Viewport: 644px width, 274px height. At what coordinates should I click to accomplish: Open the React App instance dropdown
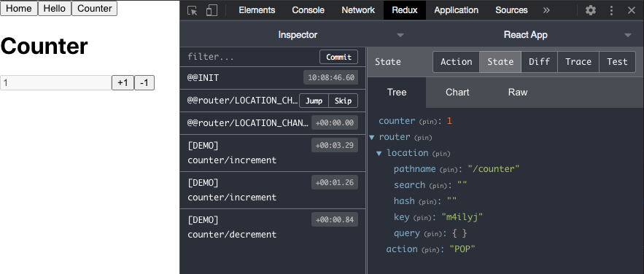point(526,35)
